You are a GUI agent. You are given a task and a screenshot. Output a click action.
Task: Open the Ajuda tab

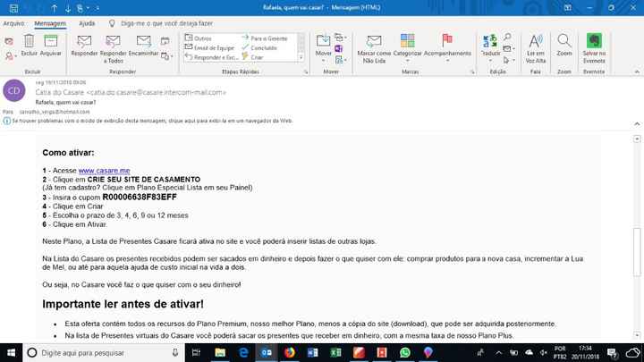coord(87,23)
